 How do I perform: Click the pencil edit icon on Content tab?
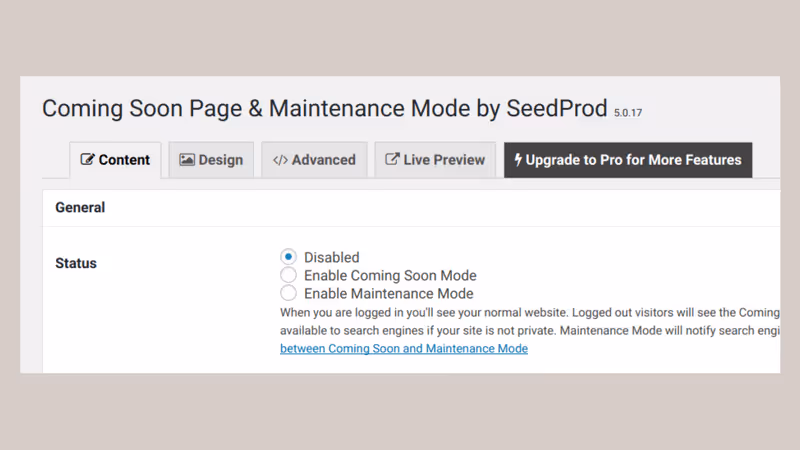point(87,160)
